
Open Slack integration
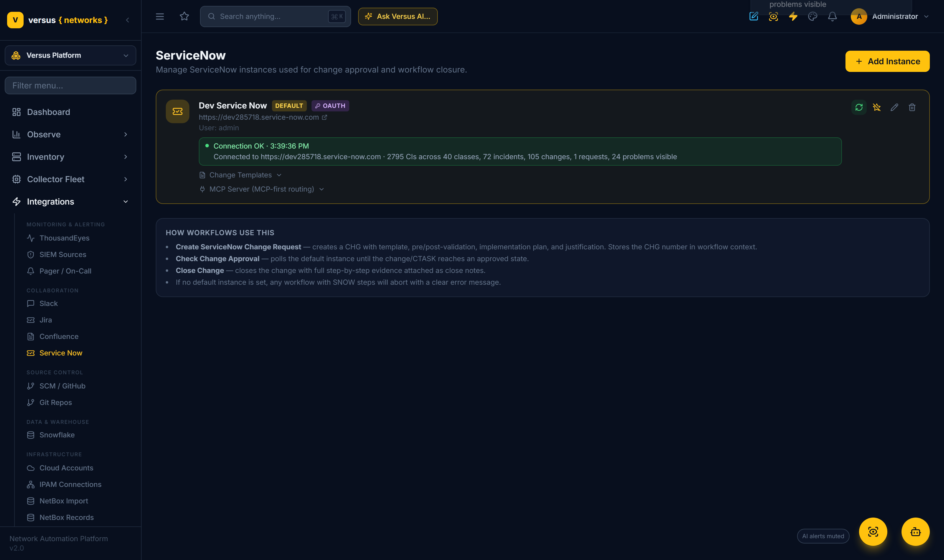(x=48, y=303)
